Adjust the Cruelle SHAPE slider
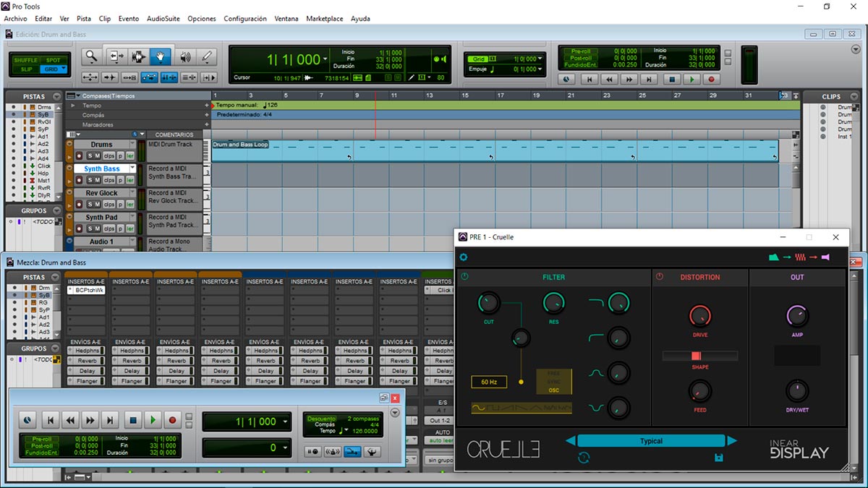Viewport: 868px width, 488px height. [x=700, y=356]
